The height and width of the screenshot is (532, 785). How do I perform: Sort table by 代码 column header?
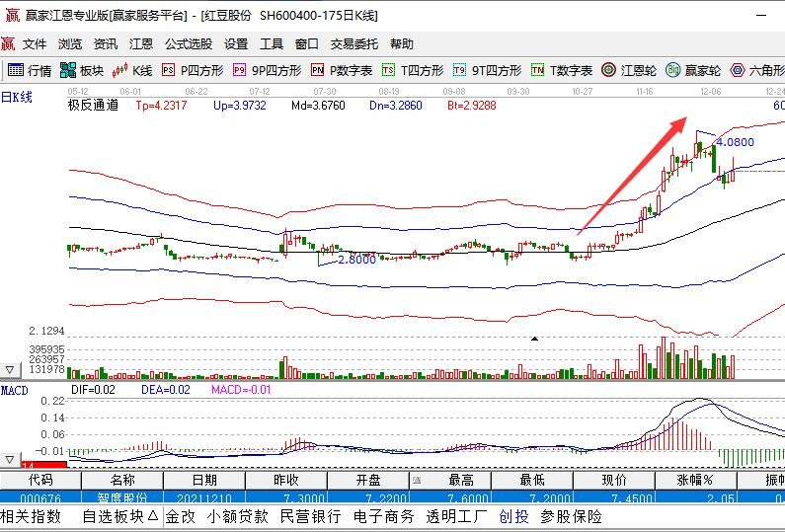(x=40, y=480)
